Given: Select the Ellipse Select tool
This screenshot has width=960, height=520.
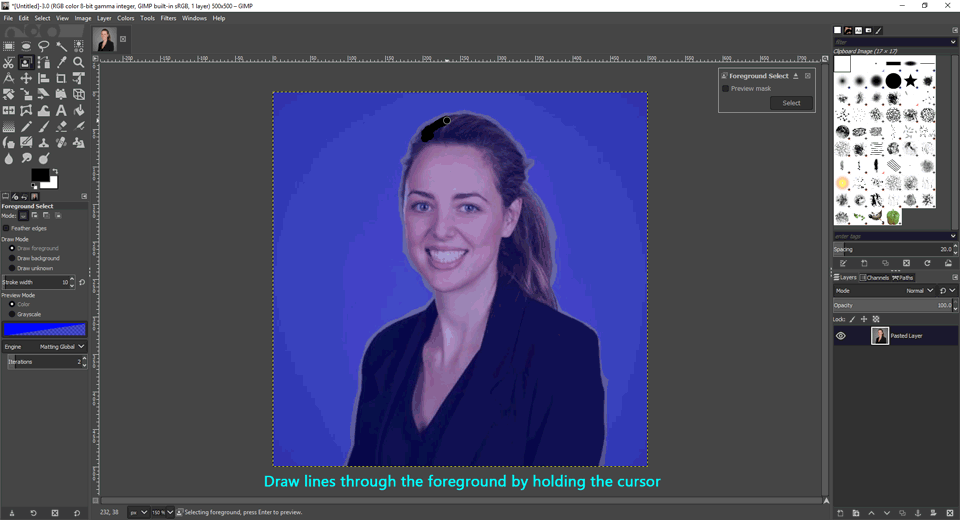Looking at the screenshot, I should (26, 46).
